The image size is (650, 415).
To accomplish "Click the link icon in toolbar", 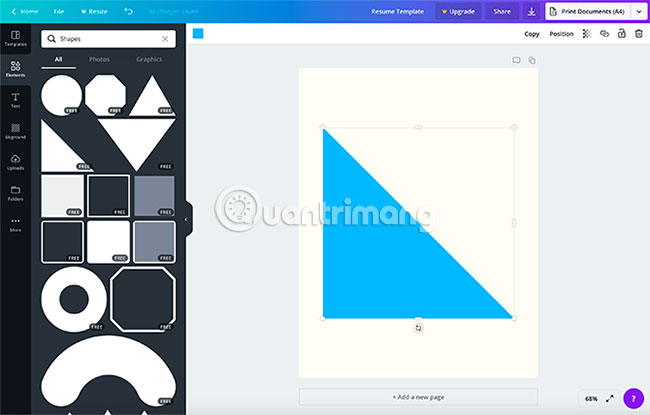I will [x=604, y=34].
